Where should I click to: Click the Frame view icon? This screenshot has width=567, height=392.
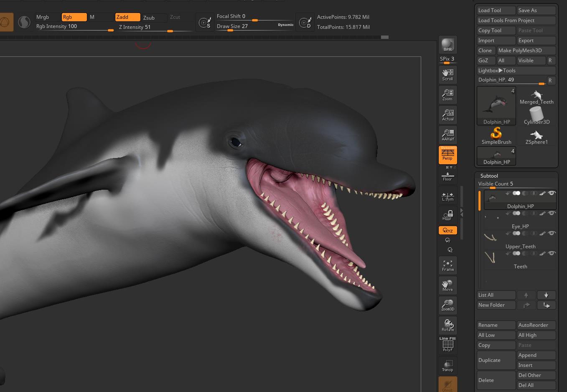447,265
